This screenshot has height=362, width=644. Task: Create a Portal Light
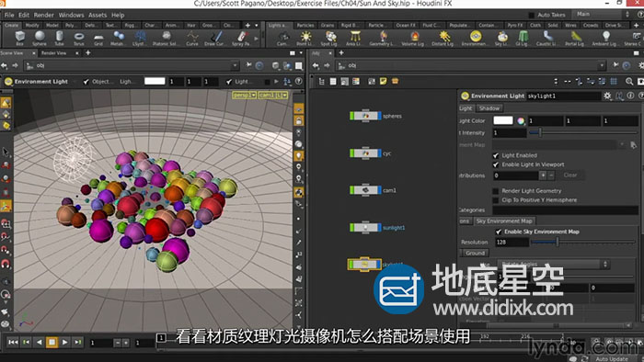pos(575,38)
